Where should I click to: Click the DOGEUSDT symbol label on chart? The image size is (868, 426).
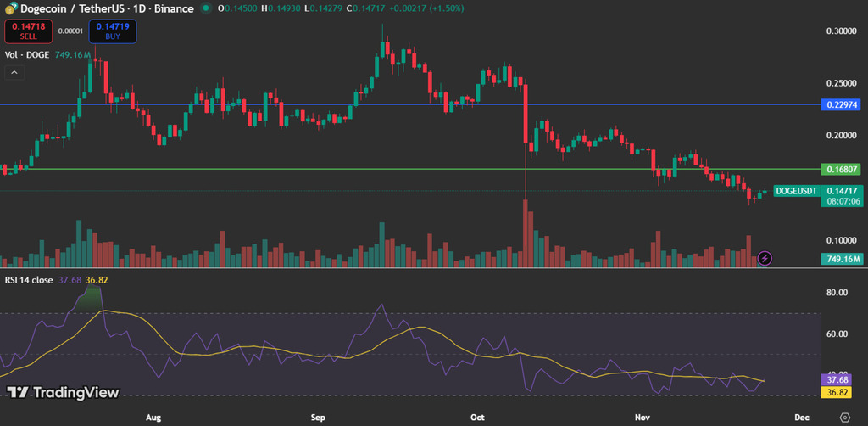click(x=797, y=191)
